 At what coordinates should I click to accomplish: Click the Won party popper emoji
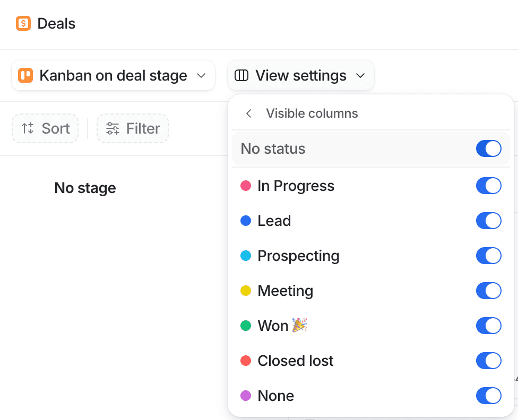(x=300, y=325)
